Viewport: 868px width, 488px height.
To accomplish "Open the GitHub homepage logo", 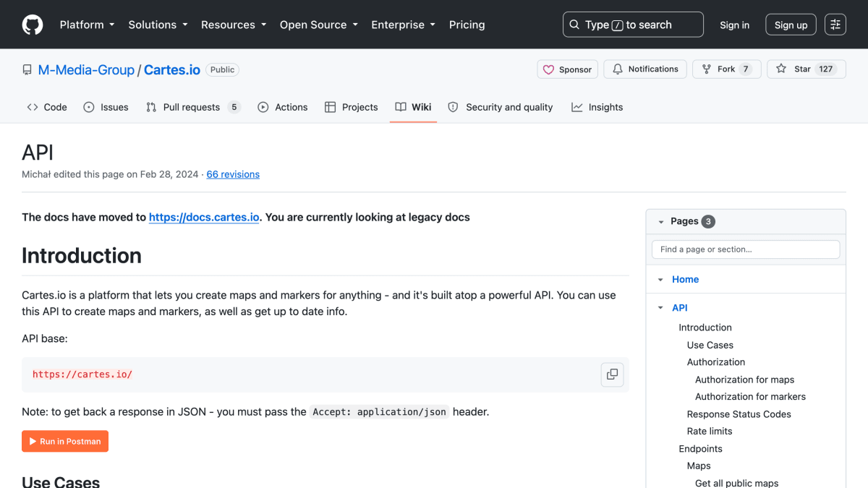I will [33, 25].
